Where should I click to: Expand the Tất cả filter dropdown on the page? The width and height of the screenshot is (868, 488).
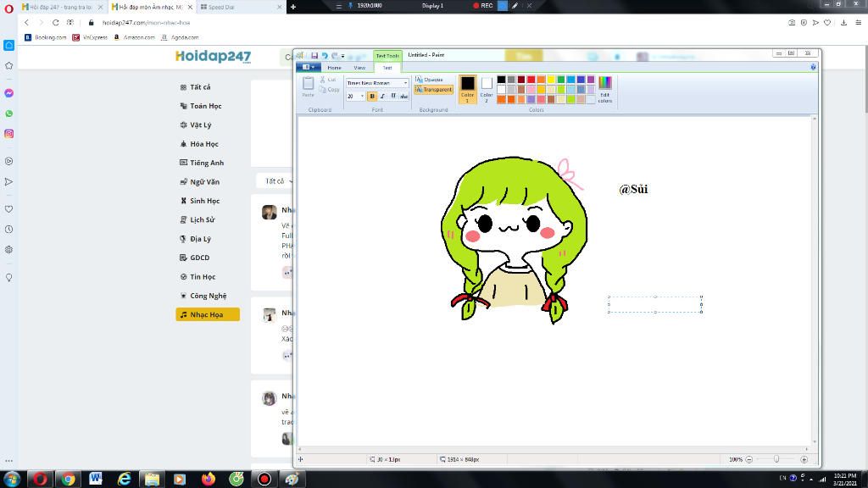point(275,181)
